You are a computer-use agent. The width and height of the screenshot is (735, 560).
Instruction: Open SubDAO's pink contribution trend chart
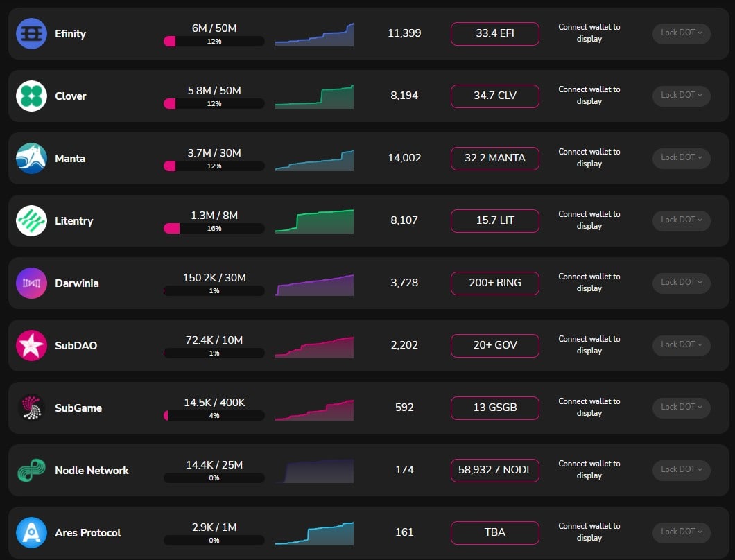314,347
